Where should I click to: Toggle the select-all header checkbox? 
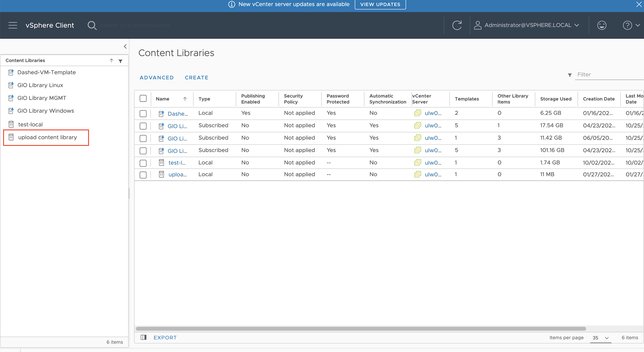[143, 98]
